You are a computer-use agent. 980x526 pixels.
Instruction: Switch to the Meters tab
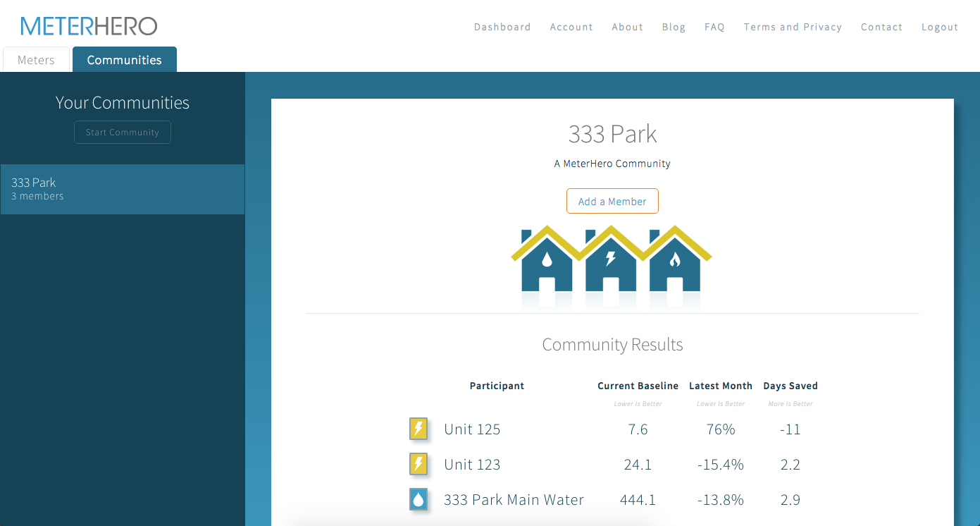[36, 60]
